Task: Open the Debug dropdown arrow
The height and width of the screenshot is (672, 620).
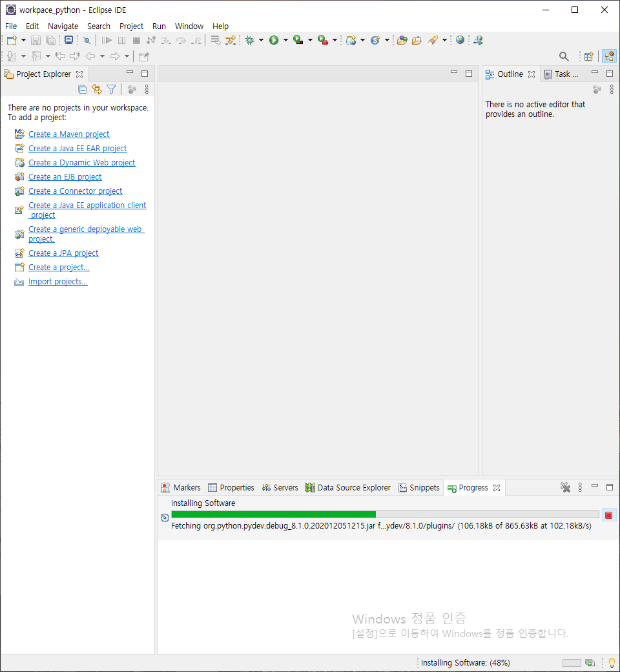Action: point(261,40)
